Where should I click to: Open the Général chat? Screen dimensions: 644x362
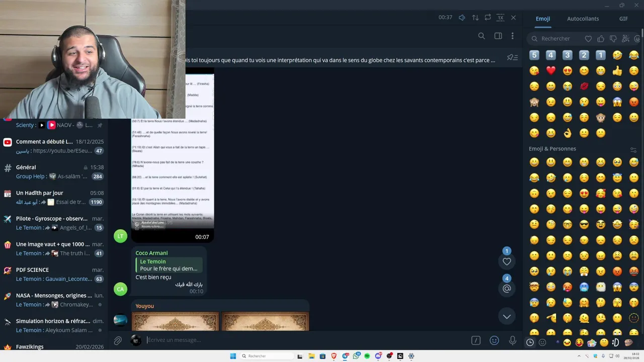click(54, 171)
